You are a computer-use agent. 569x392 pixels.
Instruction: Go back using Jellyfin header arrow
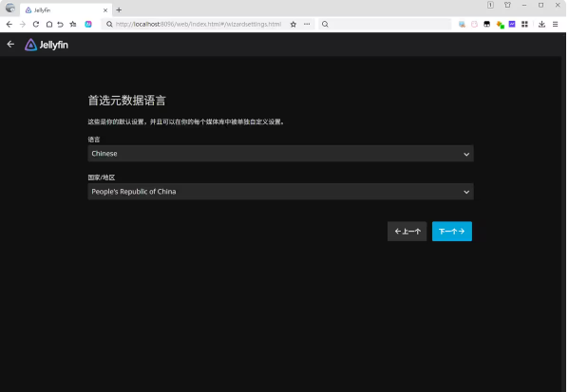pos(10,45)
